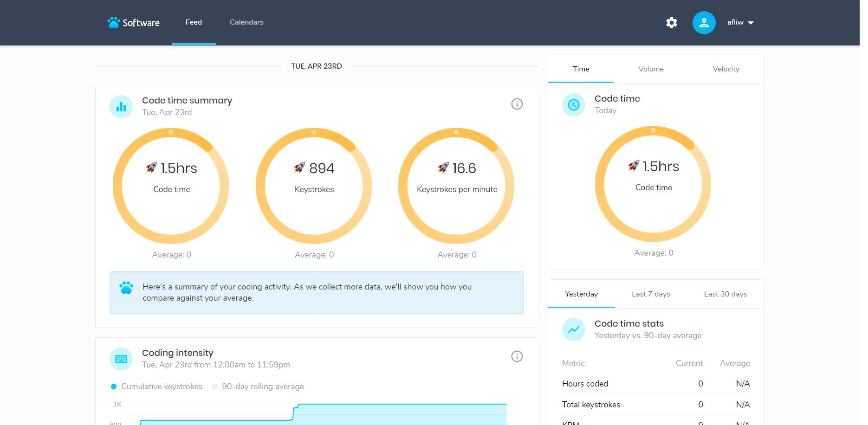Click the Average column header
Image resolution: width=868 pixels, height=425 pixels.
pos(735,363)
